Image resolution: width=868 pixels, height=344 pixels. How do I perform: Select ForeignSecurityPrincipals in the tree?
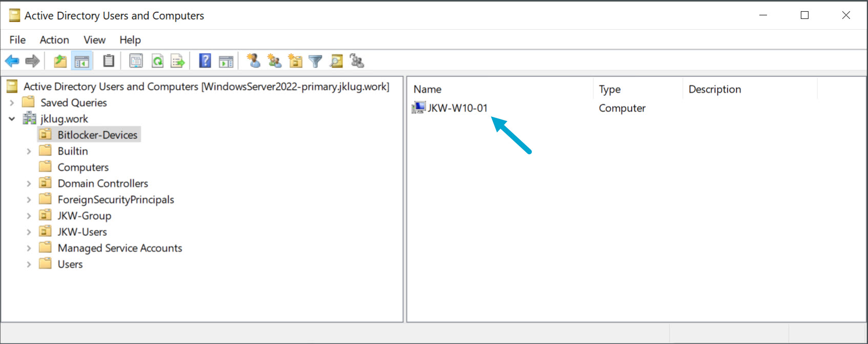pyautogui.click(x=116, y=200)
